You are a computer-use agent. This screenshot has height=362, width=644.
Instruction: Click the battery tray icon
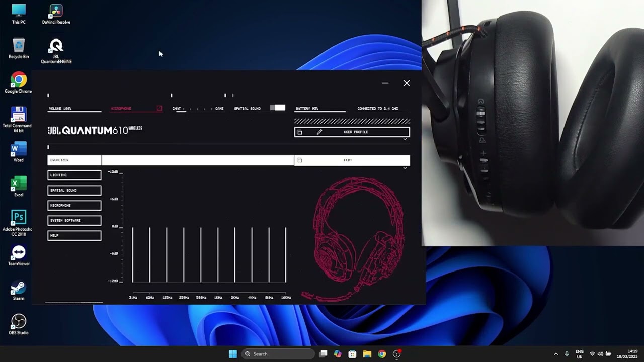[608, 354]
